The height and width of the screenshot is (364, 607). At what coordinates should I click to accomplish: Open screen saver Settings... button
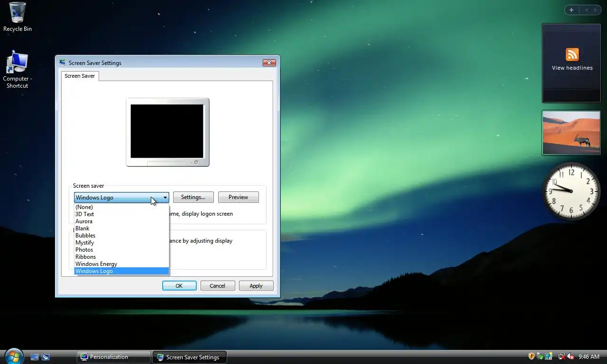pyautogui.click(x=193, y=197)
